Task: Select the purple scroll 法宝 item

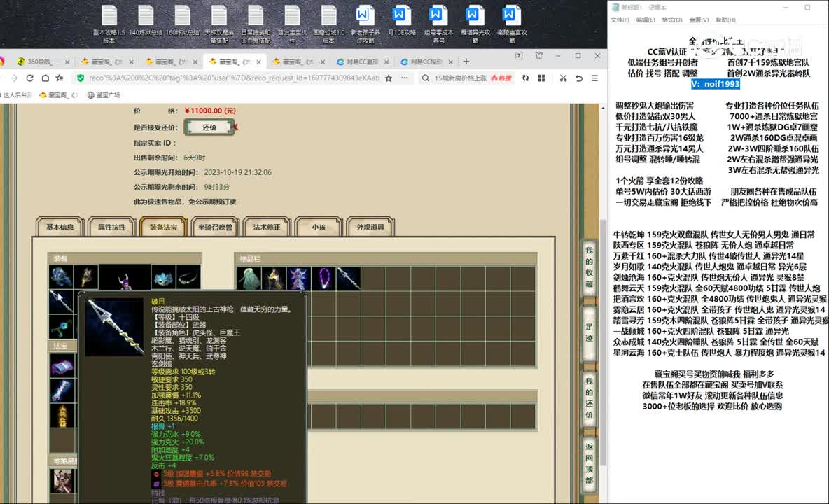Action: click(62, 365)
